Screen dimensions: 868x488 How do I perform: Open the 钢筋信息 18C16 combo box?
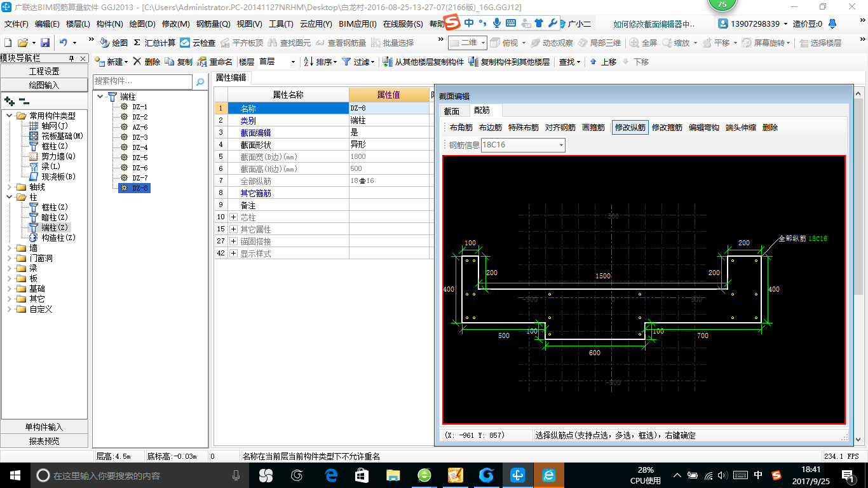tap(523, 145)
